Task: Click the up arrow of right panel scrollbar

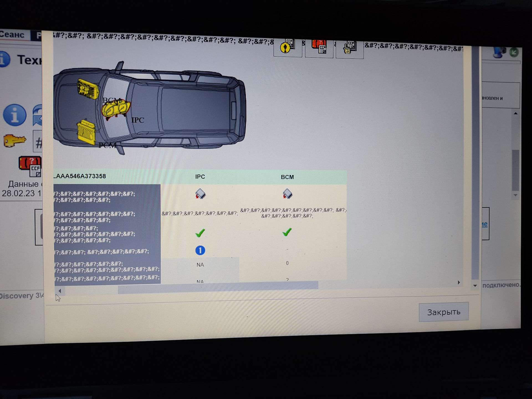Action: [516, 113]
